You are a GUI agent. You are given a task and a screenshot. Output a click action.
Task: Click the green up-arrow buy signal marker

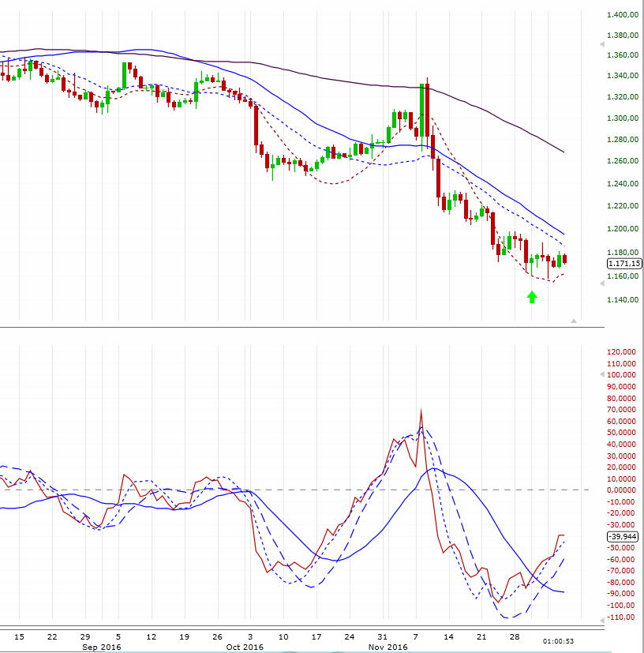tap(532, 297)
